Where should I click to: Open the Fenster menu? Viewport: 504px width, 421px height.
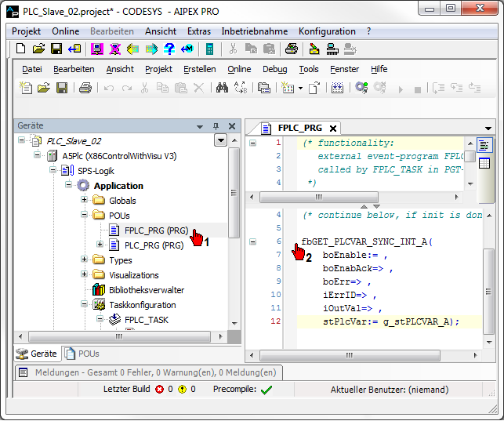344,69
